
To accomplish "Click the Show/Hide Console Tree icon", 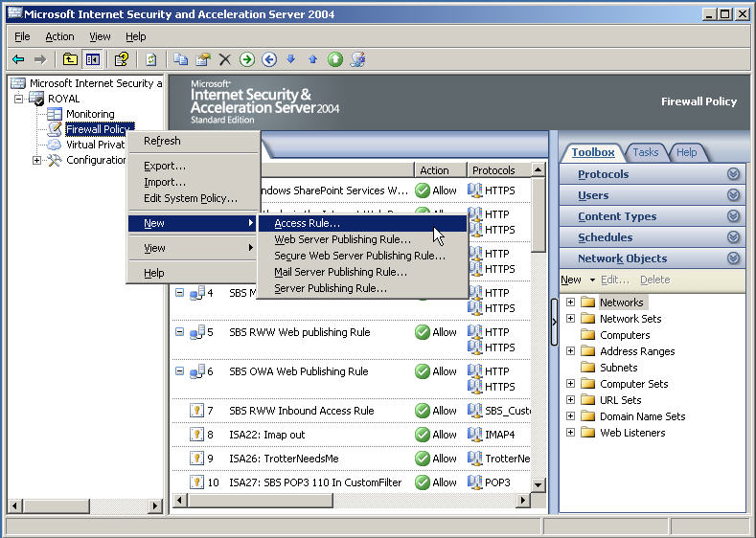I will 92,59.
